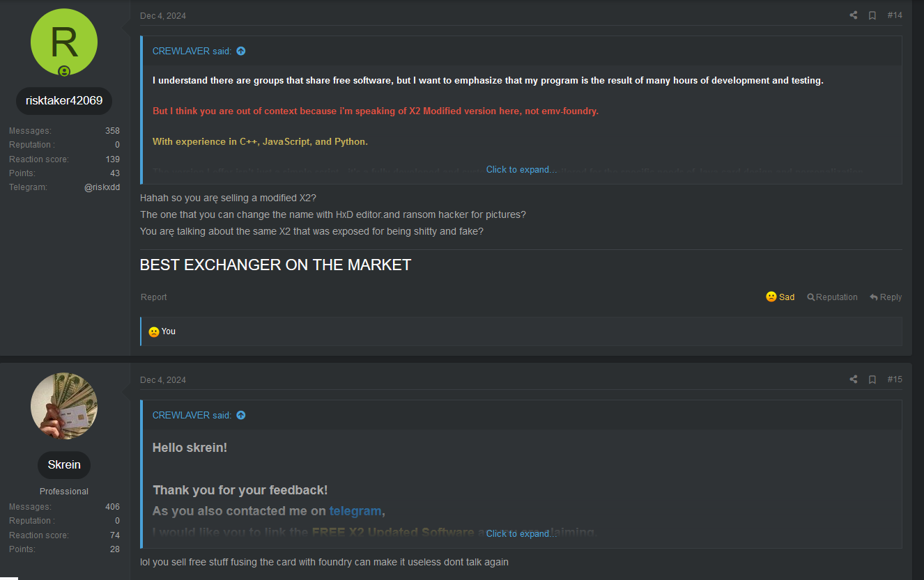Open post #14 permalink number
Viewport: 924px width, 580px height.
click(894, 15)
